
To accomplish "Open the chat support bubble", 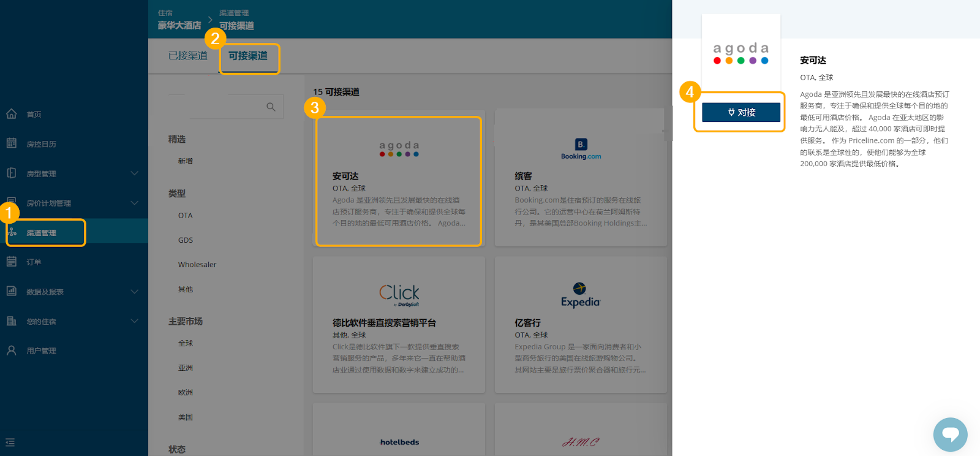I will (x=950, y=435).
